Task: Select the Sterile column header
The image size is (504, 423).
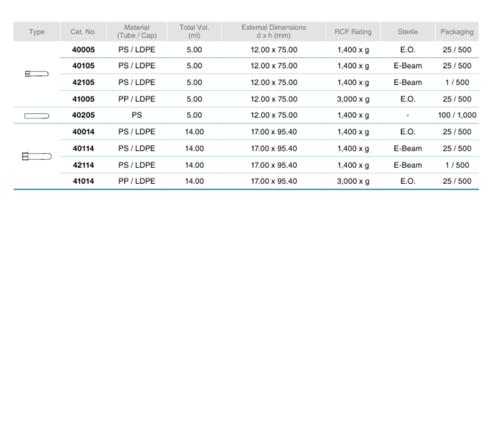Action: pos(407,32)
